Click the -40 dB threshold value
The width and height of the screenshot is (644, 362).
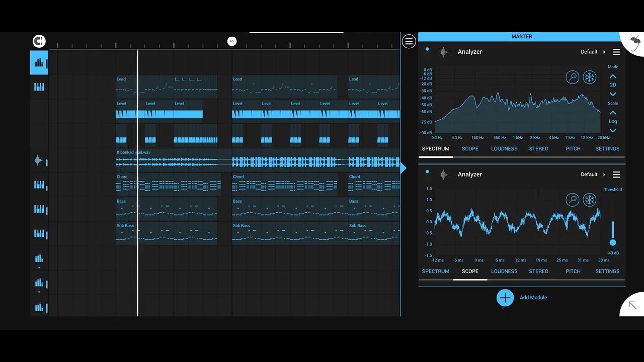(613, 253)
